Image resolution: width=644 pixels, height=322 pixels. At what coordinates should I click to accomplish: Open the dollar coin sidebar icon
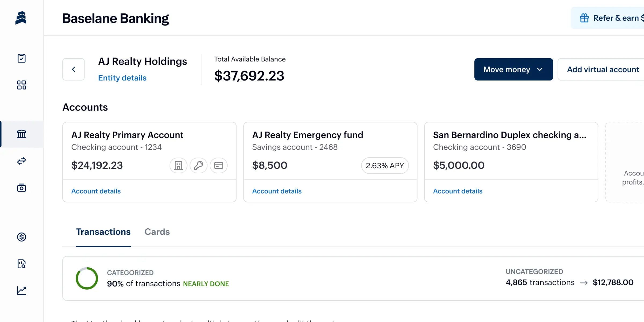(x=21, y=237)
